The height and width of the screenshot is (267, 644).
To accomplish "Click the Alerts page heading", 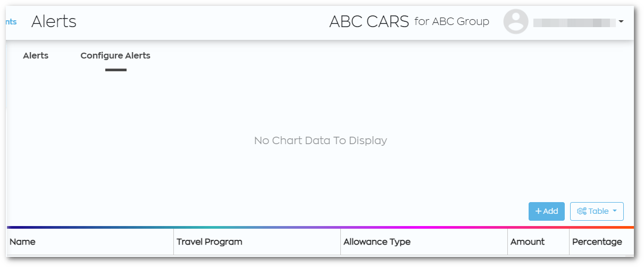I will tap(54, 21).
